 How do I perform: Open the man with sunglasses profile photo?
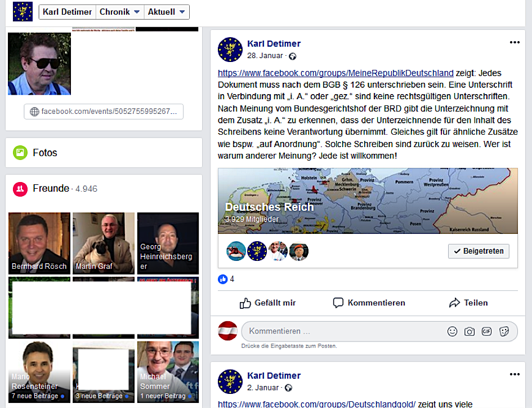click(x=39, y=64)
